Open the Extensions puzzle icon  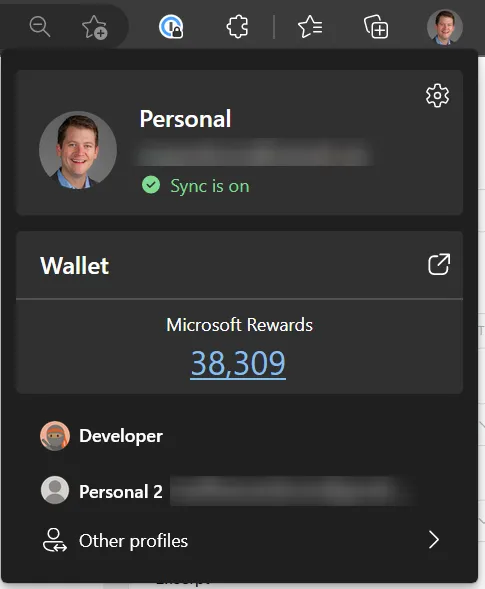(237, 27)
